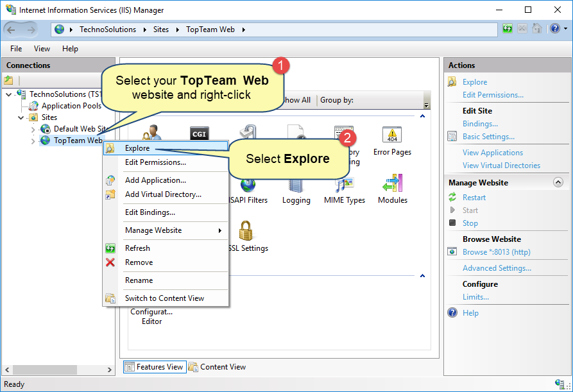Click the status bar network icon
The width and height of the screenshot is (573, 392).
[x=560, y=384]
